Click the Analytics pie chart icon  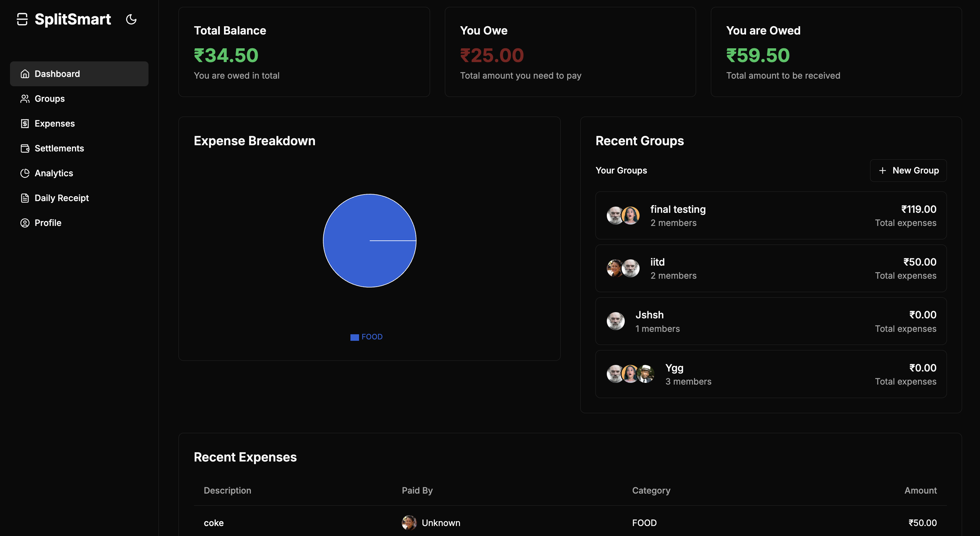point(25,173)
